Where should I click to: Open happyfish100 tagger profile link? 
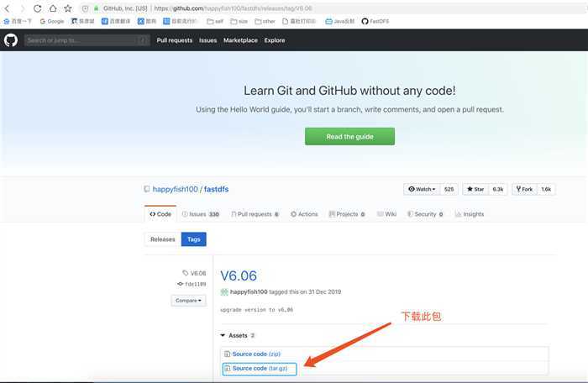[x=249, y=291]
